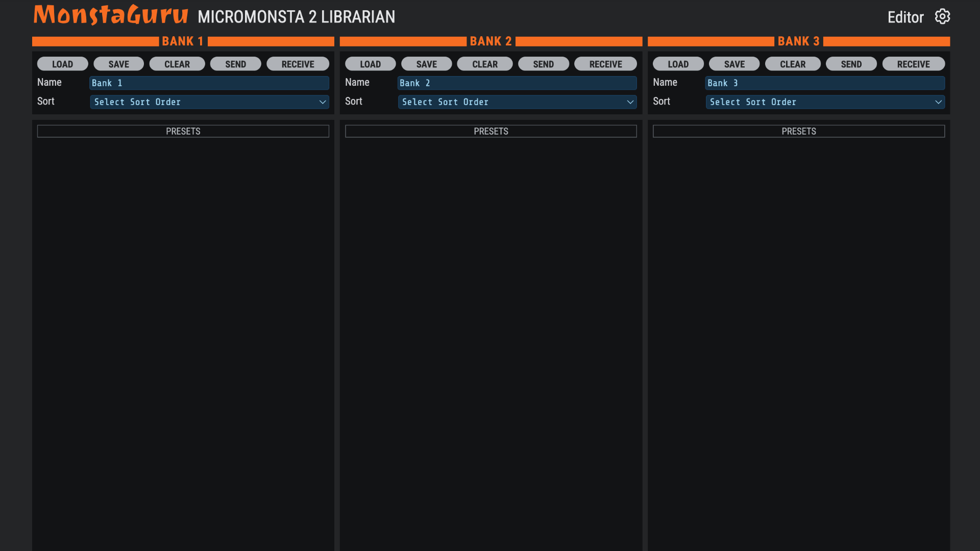Load a file into Bank 2
Viewport: 980px width, 551px height.
tap(370, 64)
